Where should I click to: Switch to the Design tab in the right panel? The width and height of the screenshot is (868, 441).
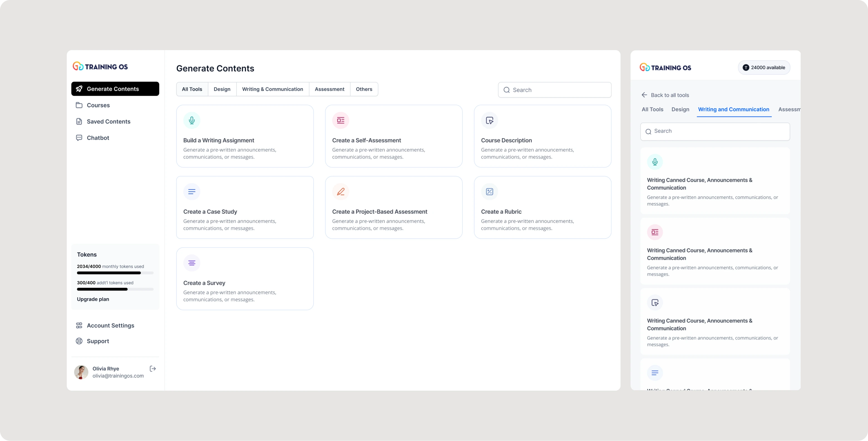tap(680, 110)
